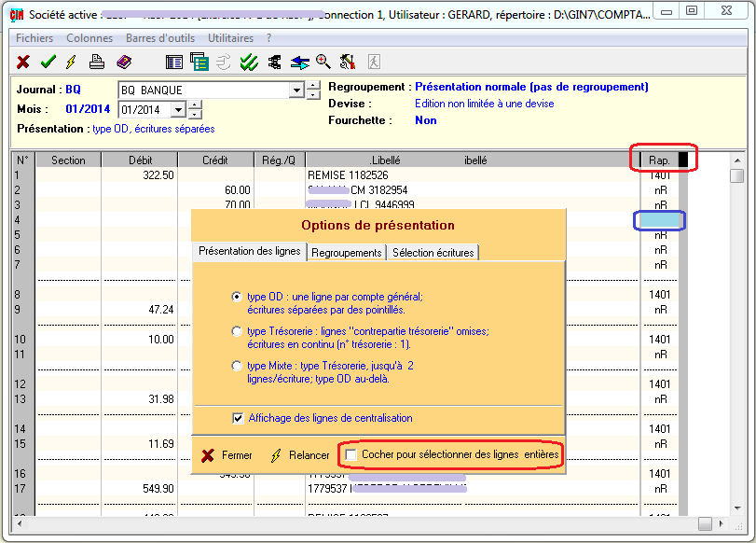
Task: Switch to the 'Sélection écritures' tab
Action: pos(433,253)
